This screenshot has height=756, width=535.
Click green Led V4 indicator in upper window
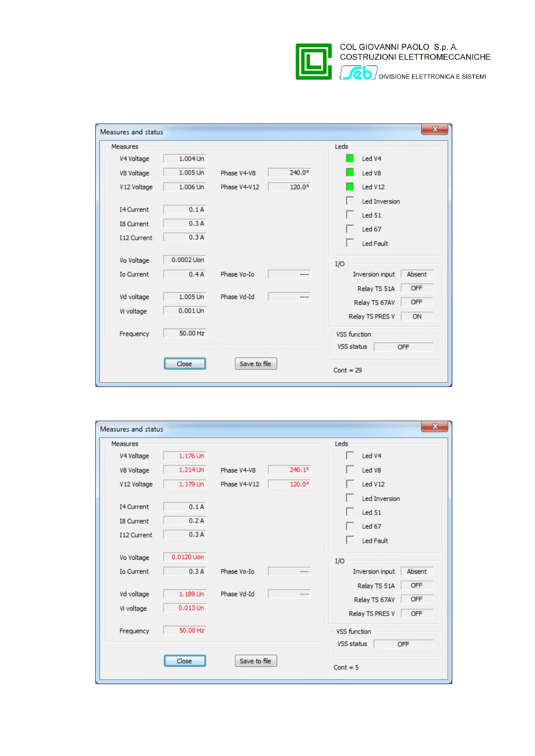tap(350, 158)
